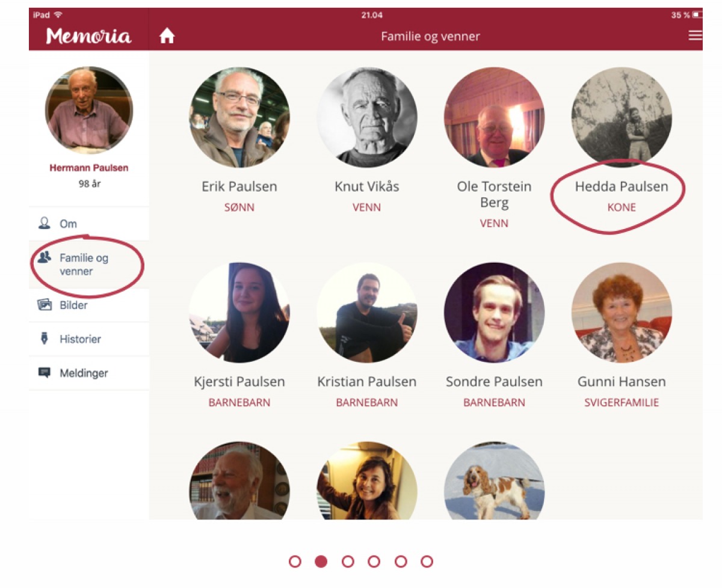This screenshot has height=588, width=722.
Task: Open the photo of the waving woman
Action: tap(367, 481)
